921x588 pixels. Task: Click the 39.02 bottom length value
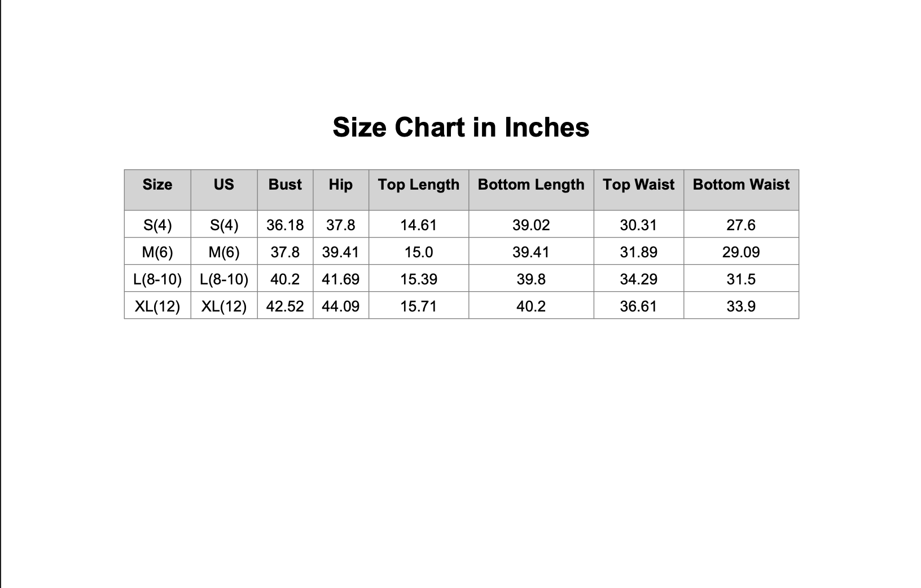pyautogui.click(x=531, y=225)
